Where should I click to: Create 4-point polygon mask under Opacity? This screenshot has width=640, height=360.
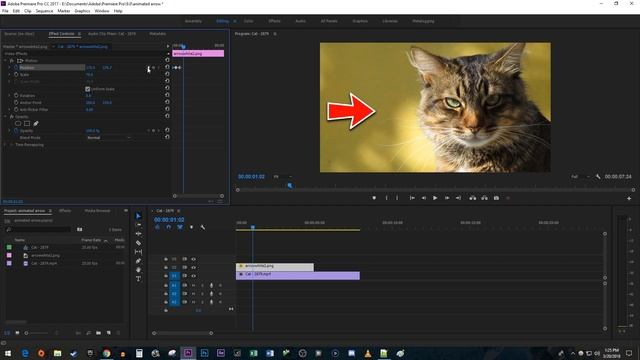[x=27, y=123]
